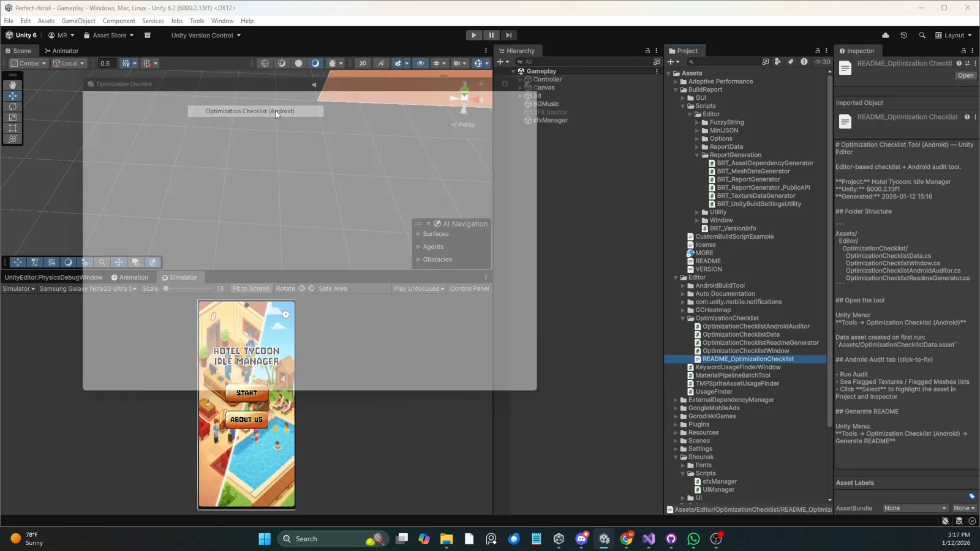Adjust the simulator Scale slider
The height and width of the screenshot is (551, 980).
click(188, 288)
